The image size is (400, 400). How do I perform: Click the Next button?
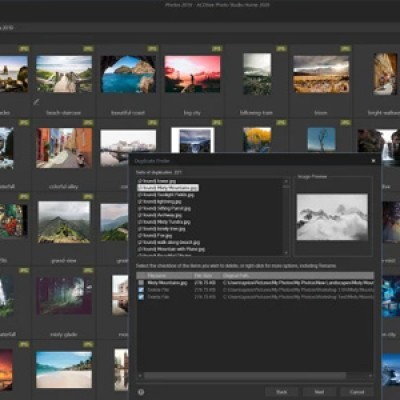[319, 392]
